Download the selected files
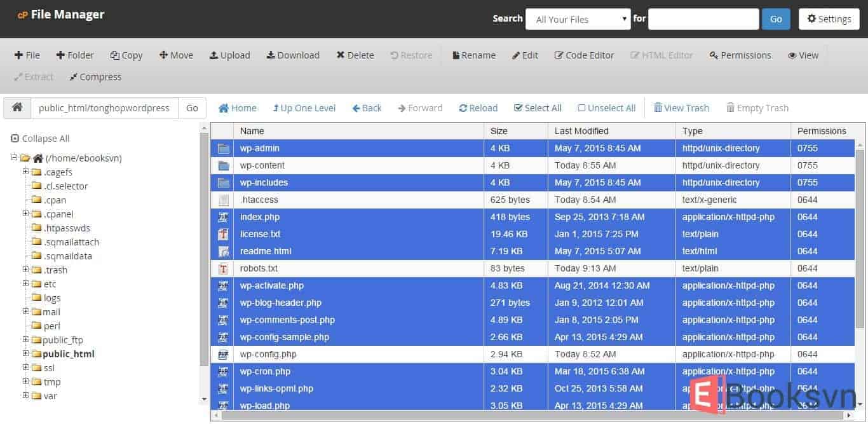This screenshot has height=424, width=868. pyautogui.click(x=293, y=55)
